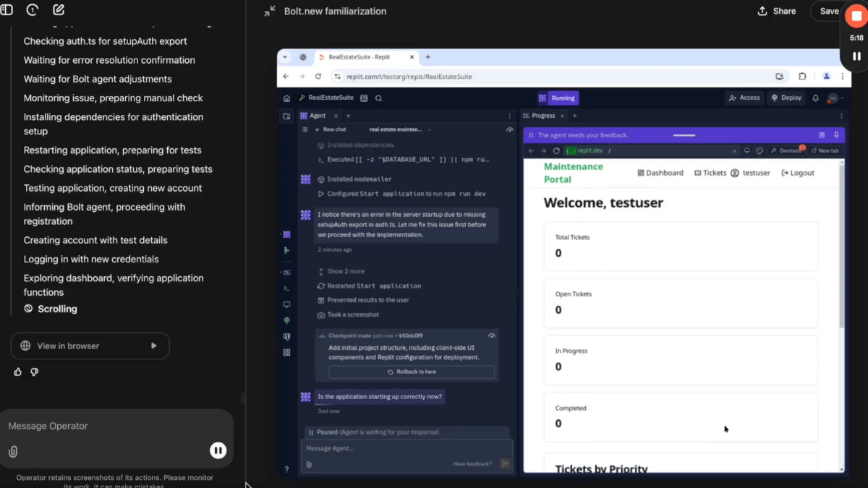Go back in the remote browser

pos(286,76)
